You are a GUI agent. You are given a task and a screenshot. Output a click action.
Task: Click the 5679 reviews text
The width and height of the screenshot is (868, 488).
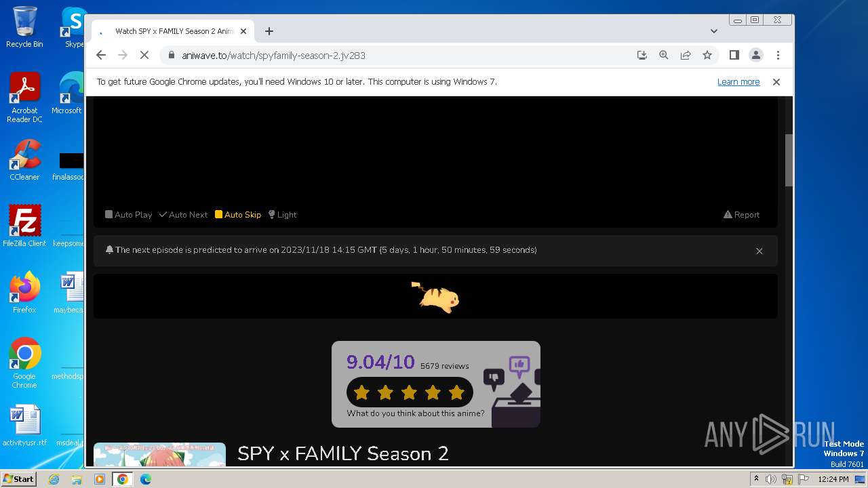point(445,366)
